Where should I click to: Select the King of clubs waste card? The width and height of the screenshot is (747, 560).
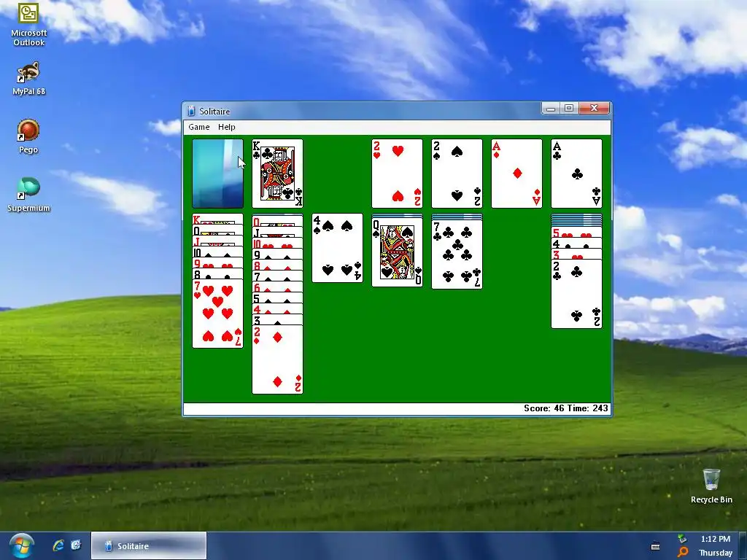coord(277,174)
